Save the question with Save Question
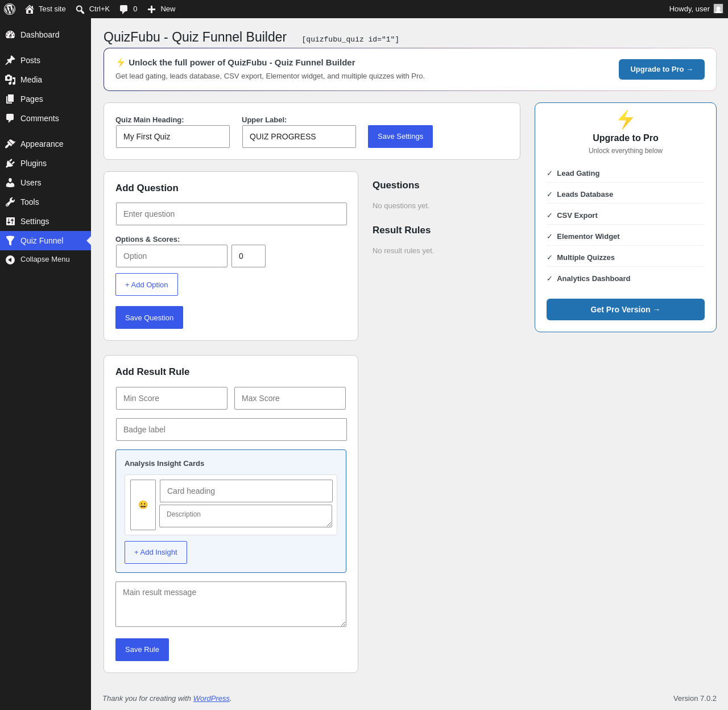 click(149, 317)
